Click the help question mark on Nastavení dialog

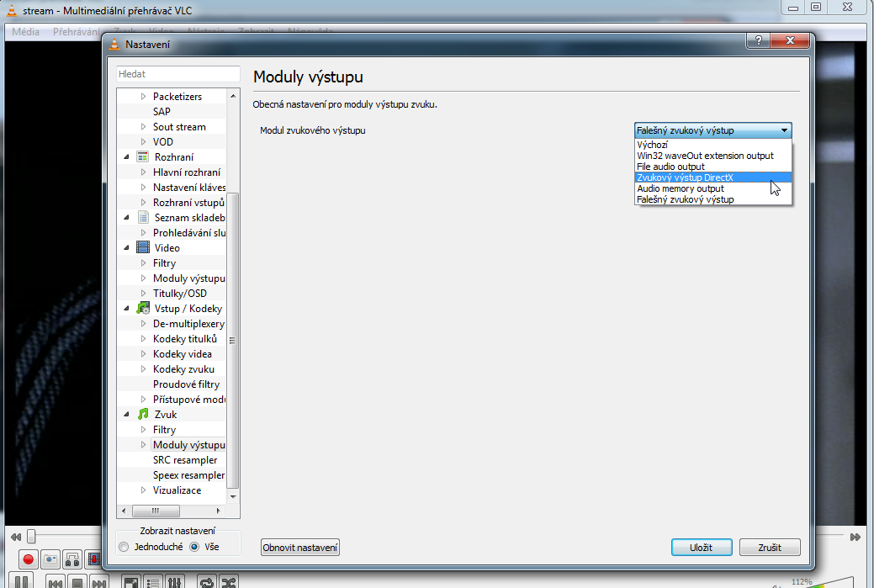pyautogui.click(x=758, y=40)
